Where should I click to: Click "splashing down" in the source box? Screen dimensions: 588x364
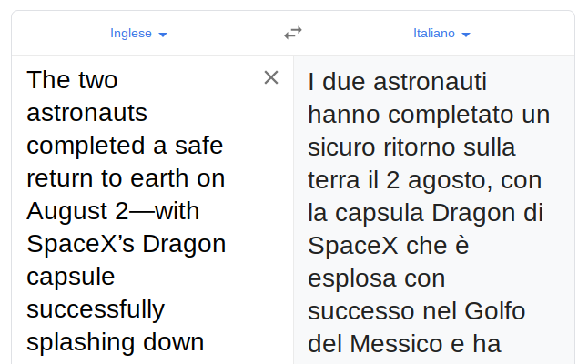click(115, 342)
